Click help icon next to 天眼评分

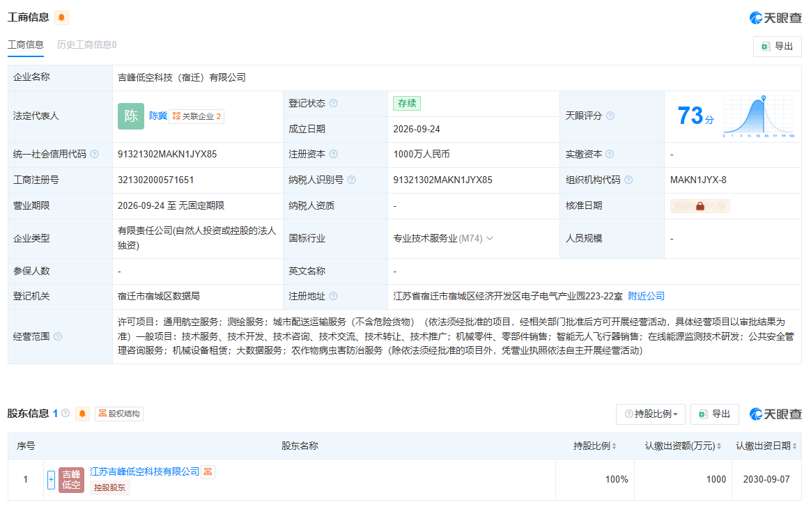610,116
